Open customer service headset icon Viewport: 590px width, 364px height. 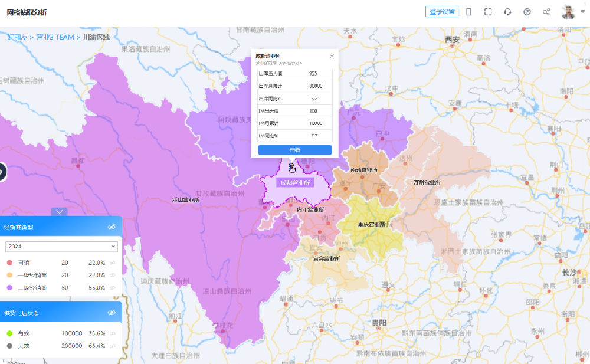pos(507,12)
